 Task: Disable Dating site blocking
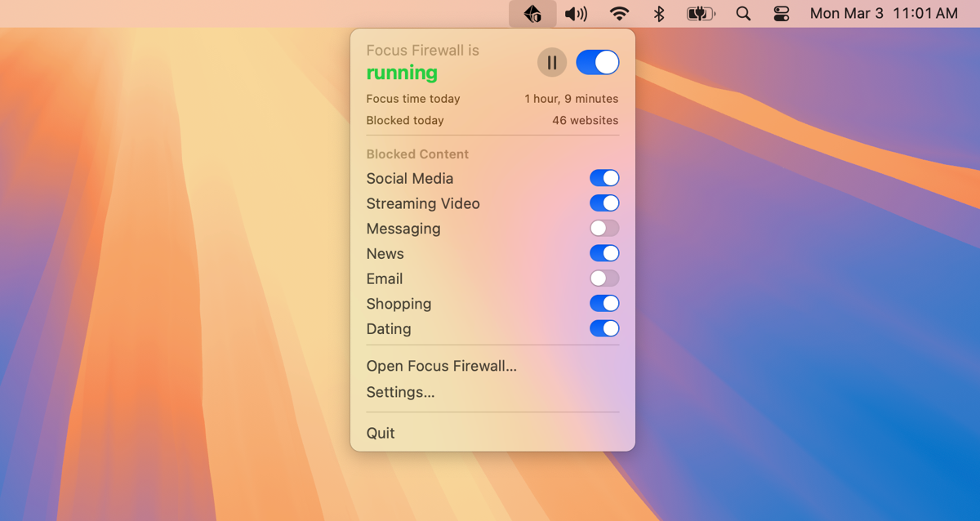pos(604,328)
